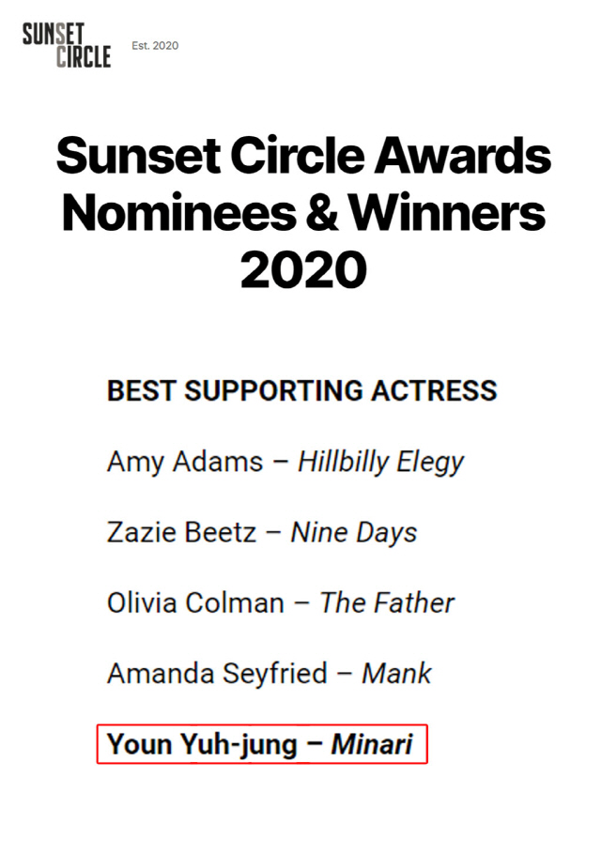Click the Sunset Circle Awards page heading
This screenshot has height=868, width=601.
(303, 213)
